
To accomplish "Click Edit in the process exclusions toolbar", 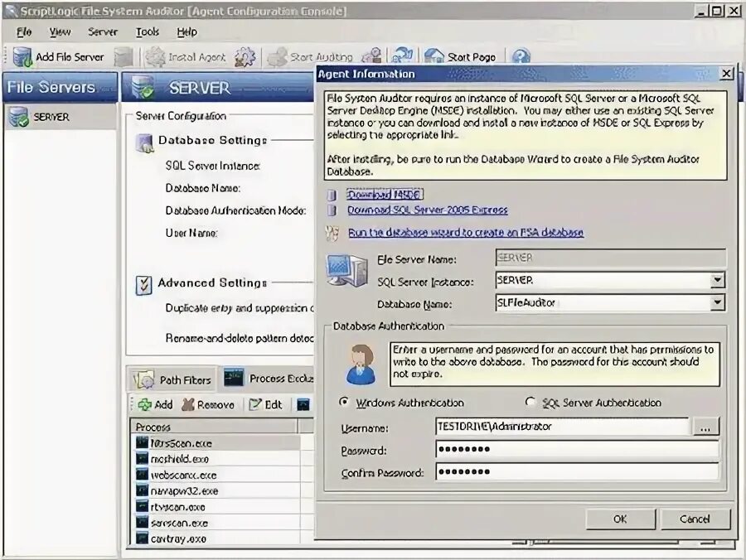I will click(x=265, y=404).
